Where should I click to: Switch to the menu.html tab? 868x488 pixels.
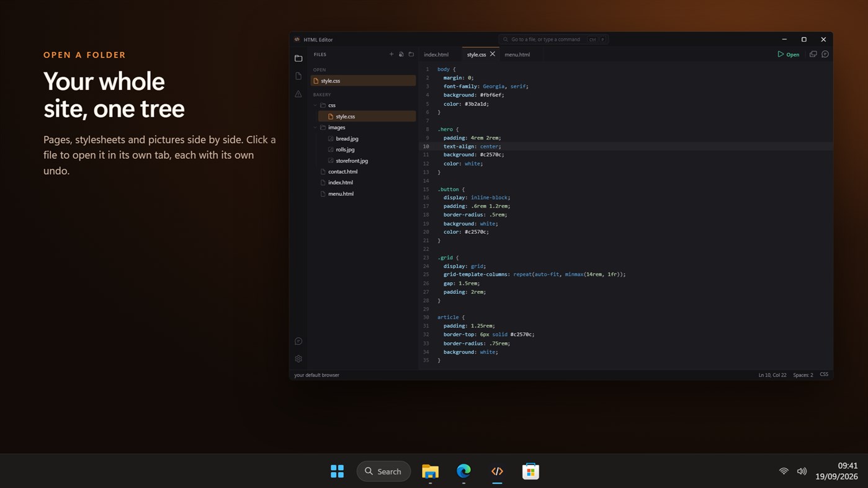(x=517, y=55)
